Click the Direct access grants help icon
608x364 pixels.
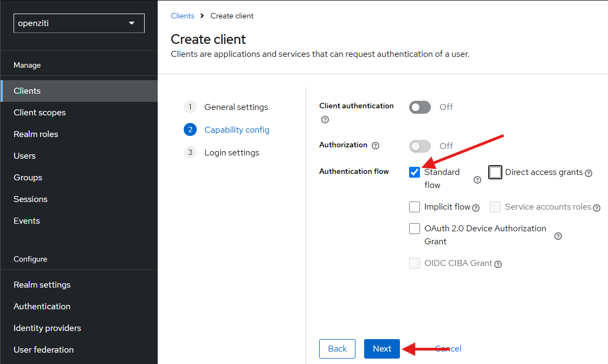tap(588, 172)
